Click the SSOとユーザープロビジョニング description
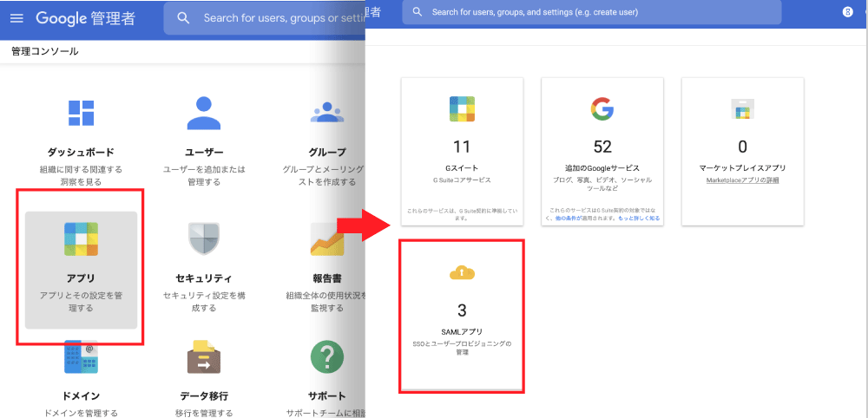Screen dimensions: 868x418 [x=462, y=347]
